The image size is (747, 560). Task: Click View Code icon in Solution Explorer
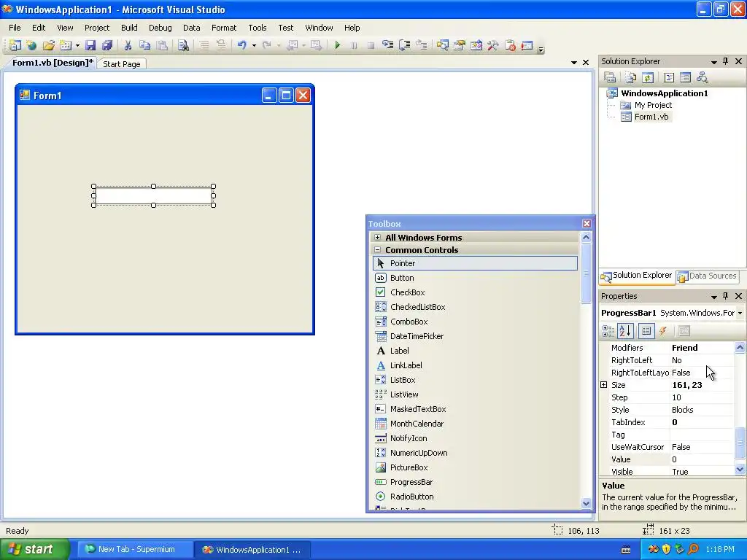tap(668, 77)
